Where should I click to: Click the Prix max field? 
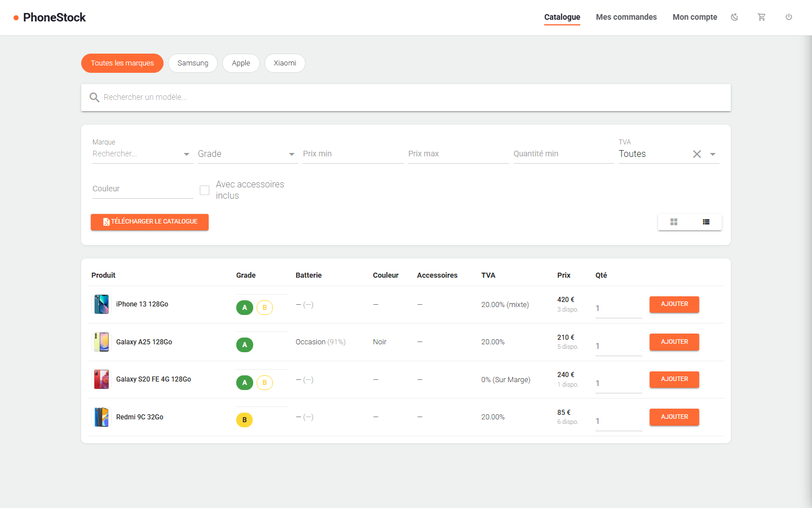pyautogui.click(x=458, y=154)
